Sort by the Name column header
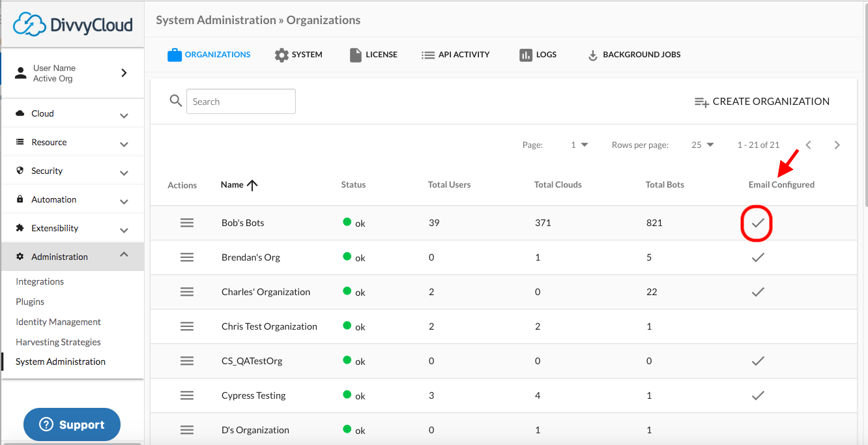Image resolution: width=868 pixels, height=445 pixels. pos(232,184)
